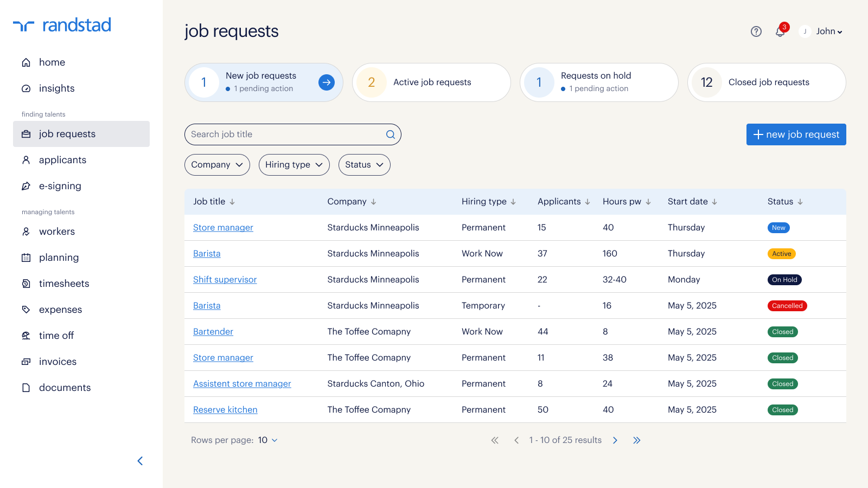Select the Requests on hold card

(x=599, y=82)
